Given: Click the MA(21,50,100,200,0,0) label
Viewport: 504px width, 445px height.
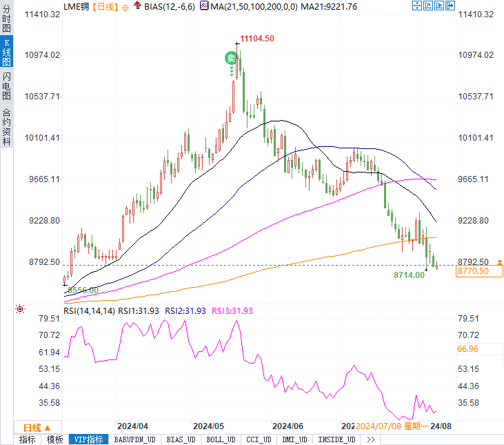Looking at the screenshot, I should tap(254, 7).
